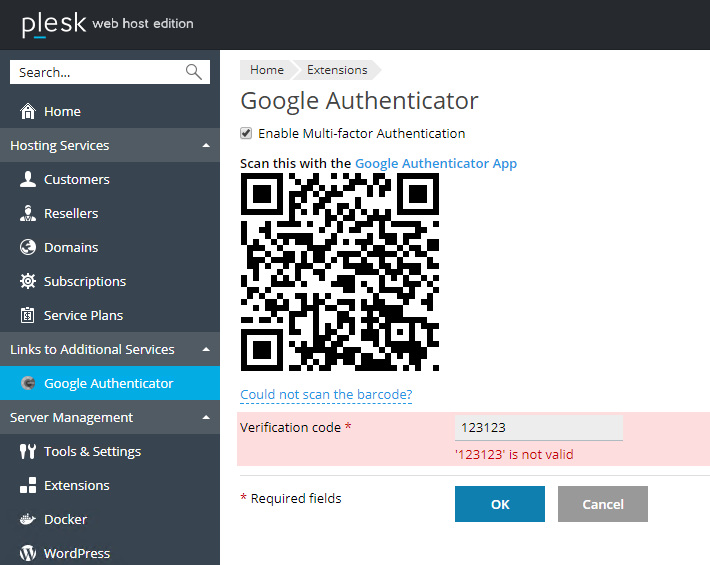
Task: Click the QR code image
Action: point(340,272)
